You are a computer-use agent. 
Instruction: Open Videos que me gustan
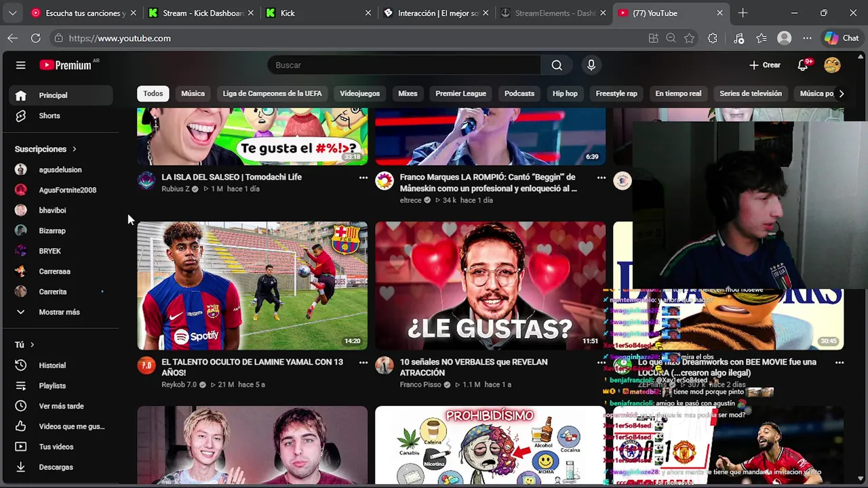coord(61,426)
